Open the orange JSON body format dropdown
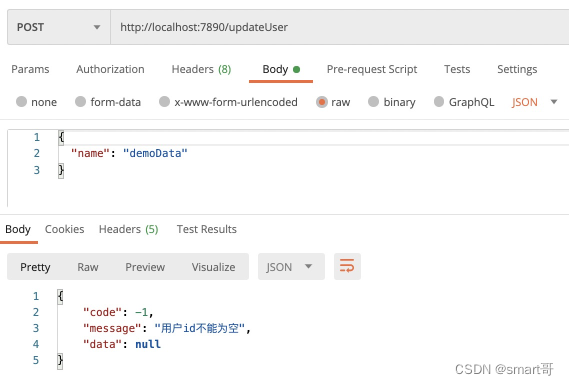The width and height of the screenshot is (569, 385). click(534, 102)
